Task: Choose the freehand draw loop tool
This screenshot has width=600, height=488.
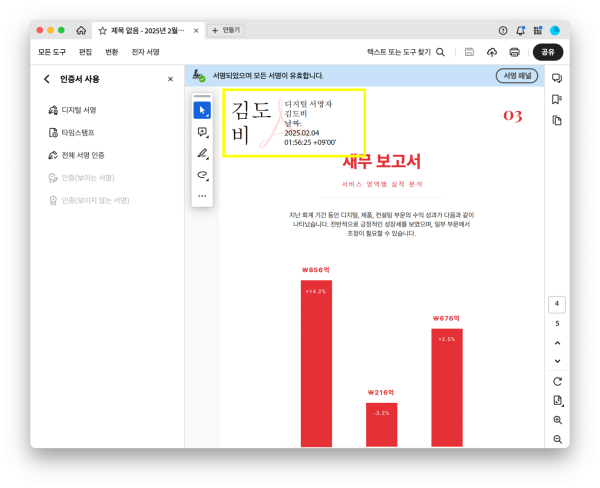Action: (x=202, y=175)
